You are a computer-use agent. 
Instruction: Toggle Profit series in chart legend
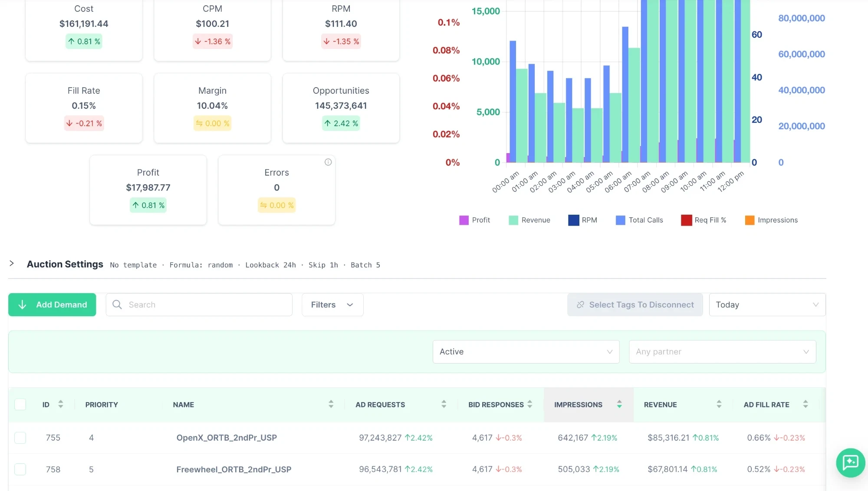(x=475, y=220)
